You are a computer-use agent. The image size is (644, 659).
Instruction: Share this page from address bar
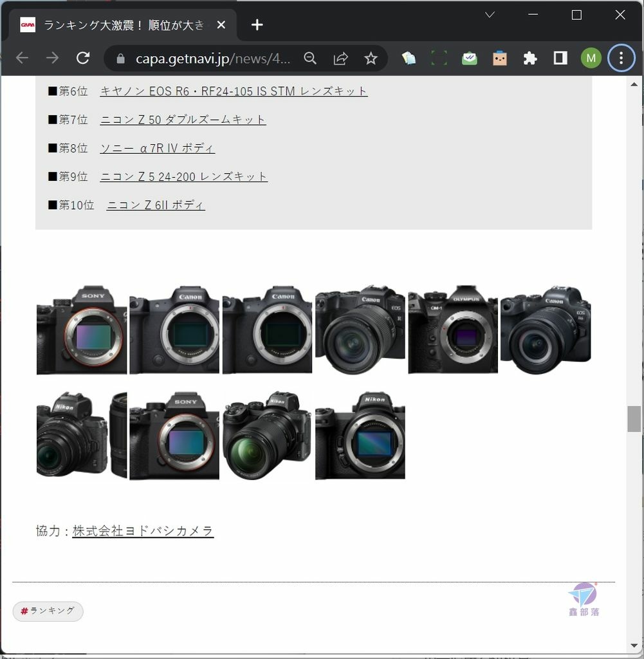pyautogui.click(x=340, y=58)
